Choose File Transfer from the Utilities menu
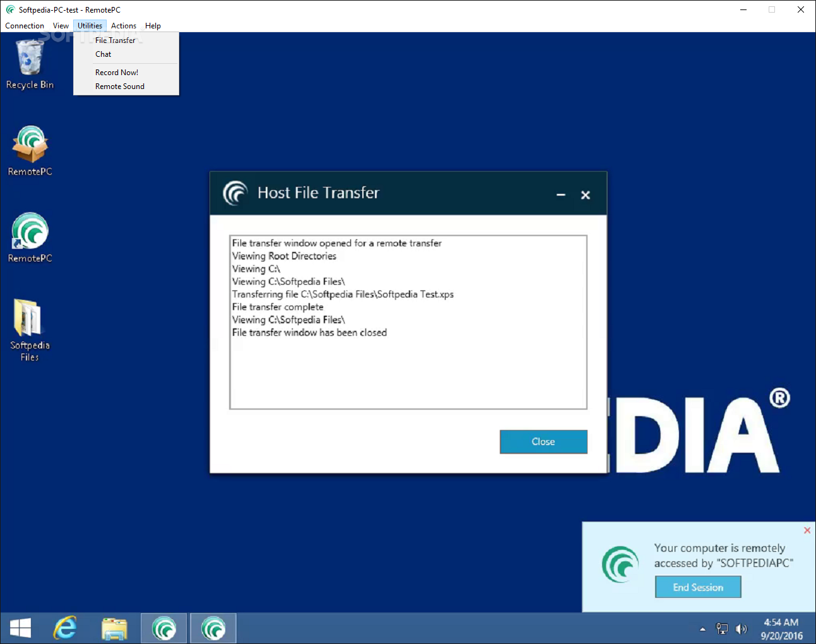Image resolution: width=816 pixels, height=644 pixels. [126, 40]
